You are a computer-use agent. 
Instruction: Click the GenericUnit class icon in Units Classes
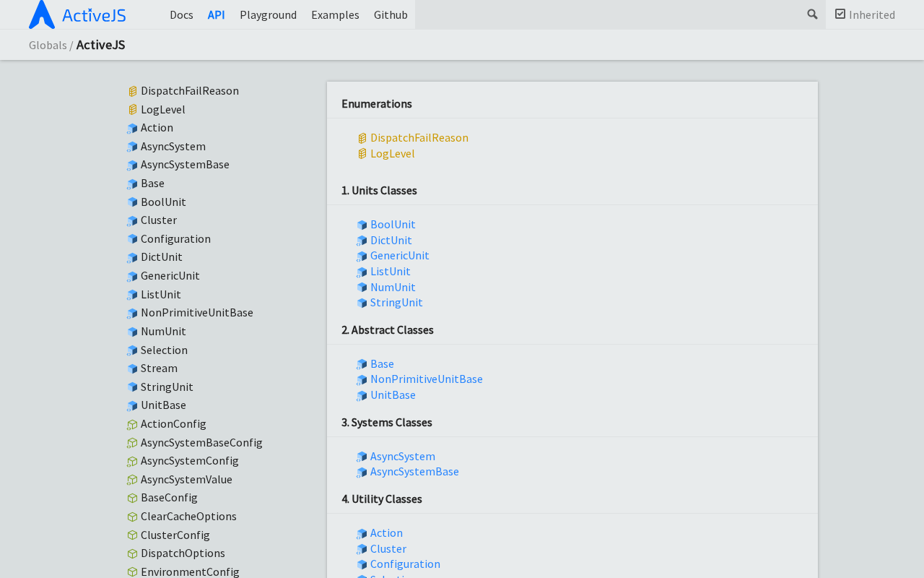click(362, 256)
